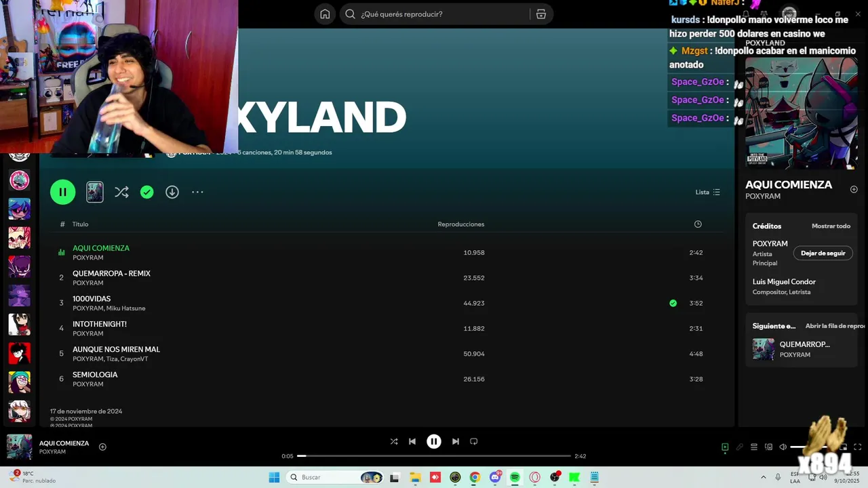Download the album with the arrow icon
Viewport: 868px width, 488px height.
point(172,192)
